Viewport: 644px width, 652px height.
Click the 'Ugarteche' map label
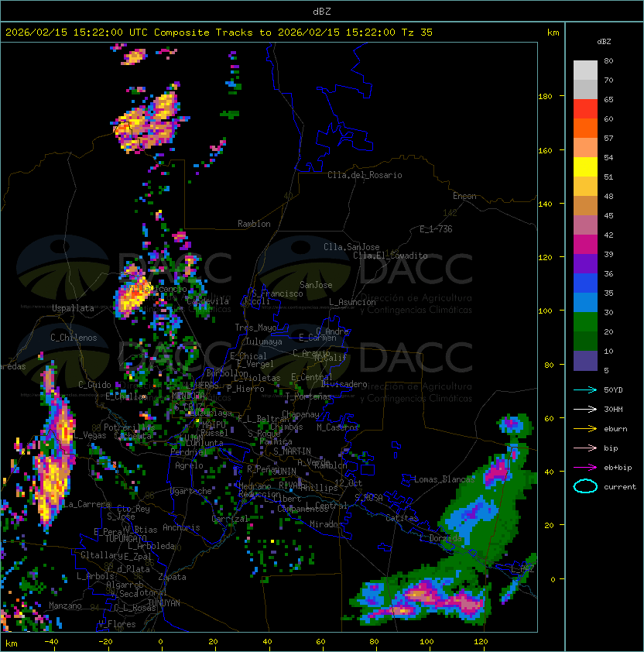pyautogui.click(x=191, y=491)
